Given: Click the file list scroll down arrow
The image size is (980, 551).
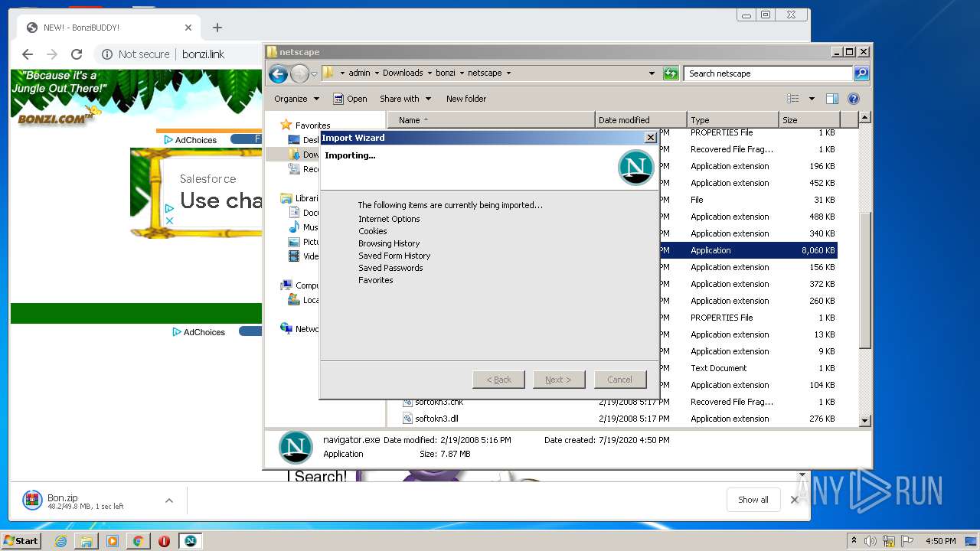Looking at the screenshot, I should point(864,420).
